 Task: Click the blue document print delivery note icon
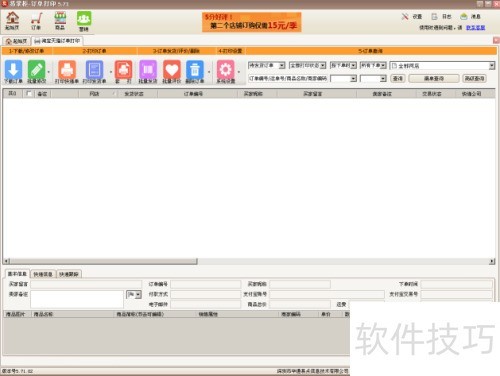click(x=94, y=71)
